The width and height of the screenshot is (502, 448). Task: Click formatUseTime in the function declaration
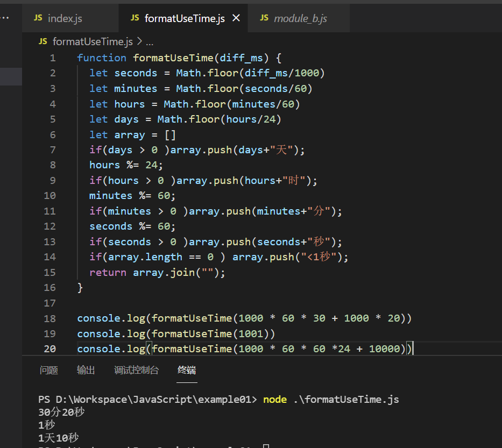click(x=173, y=58)
